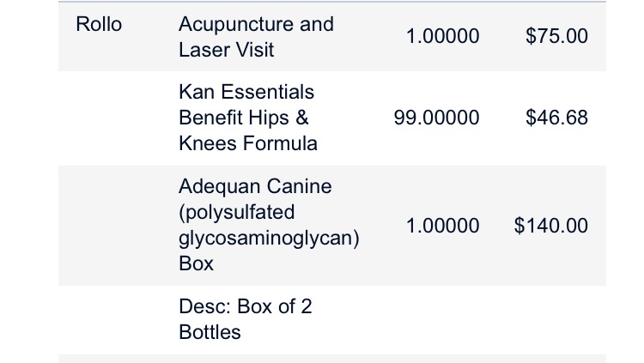The image size is (644, 363).
Task: Click the empty price cell in Desc row
Action: pos(550,319)
